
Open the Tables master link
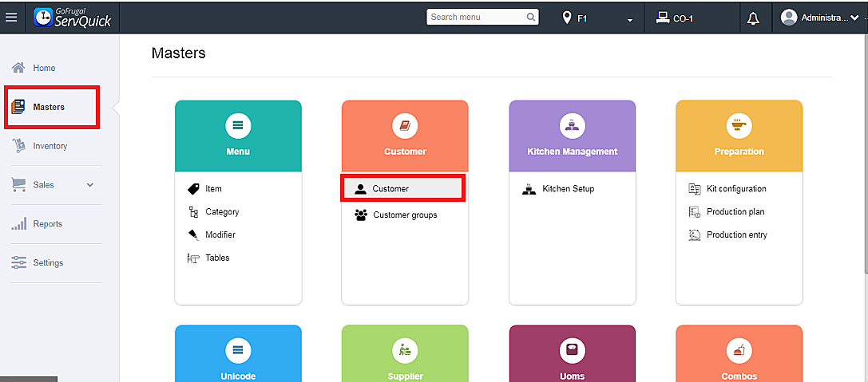tap(217, 258)
